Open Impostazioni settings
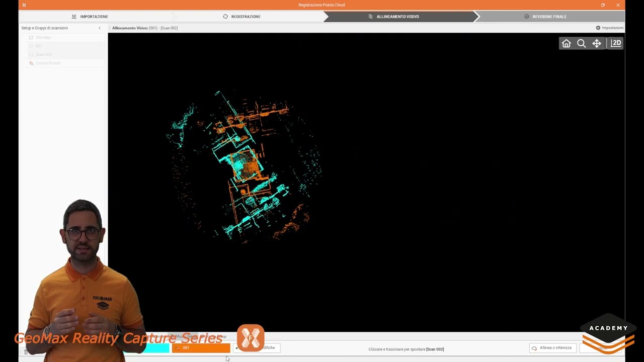Screen dimensions: 644x362 [x=609, y=28]
